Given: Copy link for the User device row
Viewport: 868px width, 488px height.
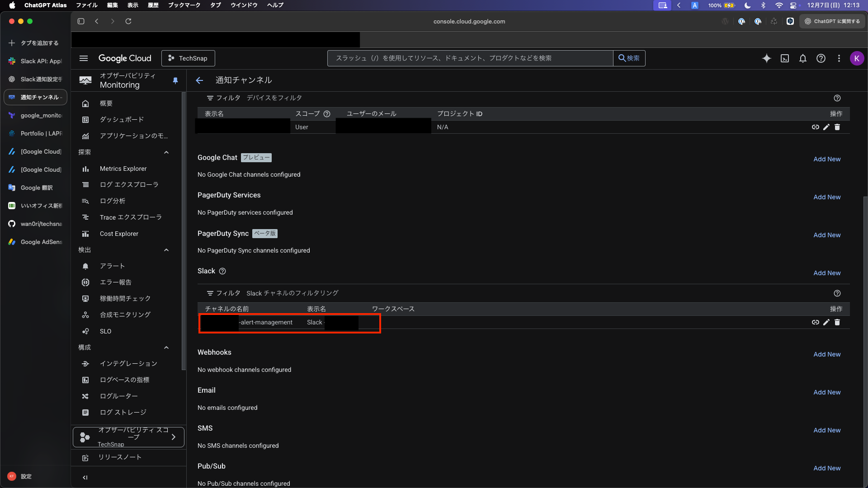Looking at the screenshot, I should click(x=815, y=127).
